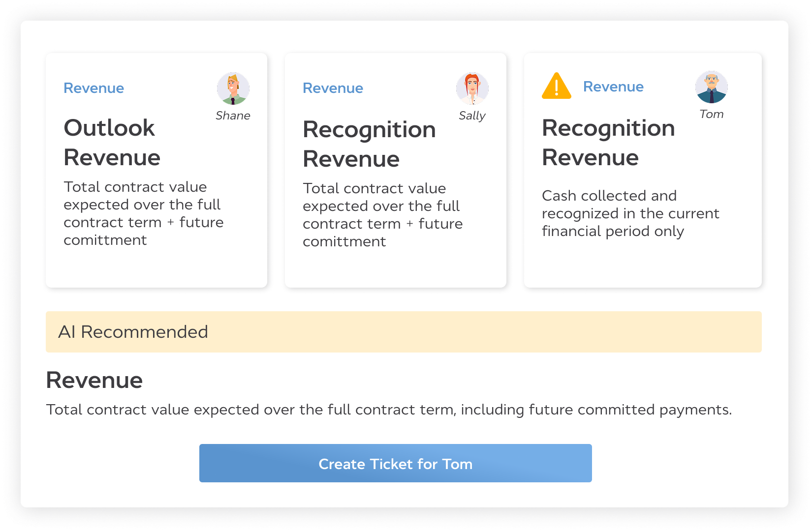Click the Shane name label

(x=233, y=116)
